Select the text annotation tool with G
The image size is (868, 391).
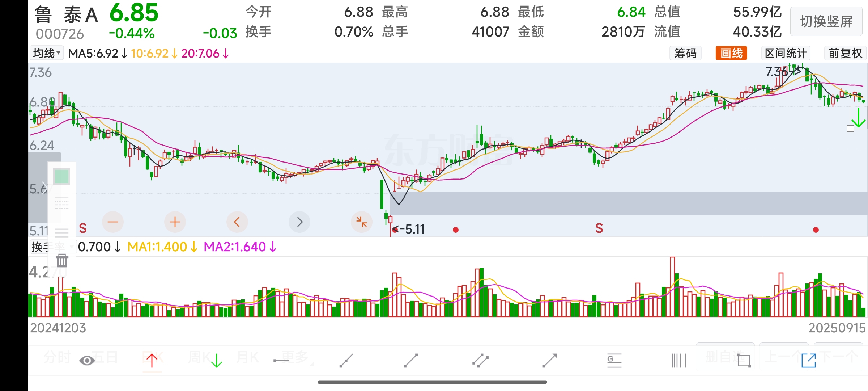point(614,361)
